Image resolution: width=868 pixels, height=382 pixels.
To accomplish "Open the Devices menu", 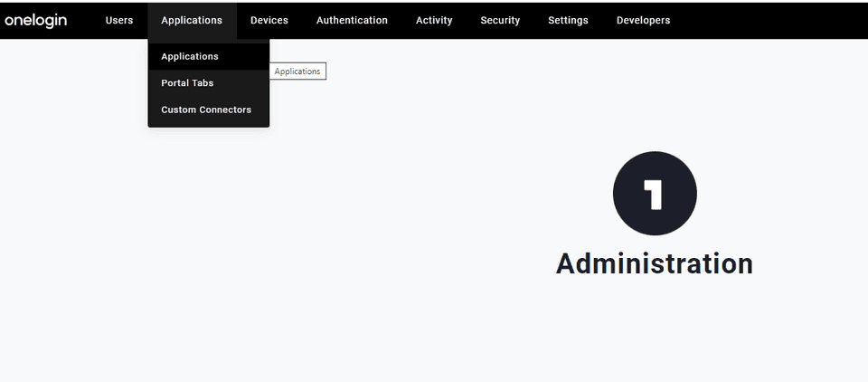I will click(269, 21).
